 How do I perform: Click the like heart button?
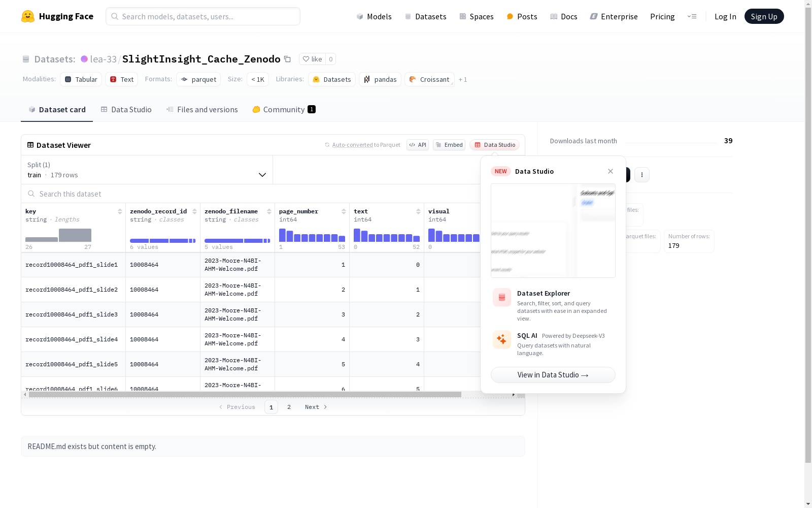pyautogui.click(x=312, y=59)
